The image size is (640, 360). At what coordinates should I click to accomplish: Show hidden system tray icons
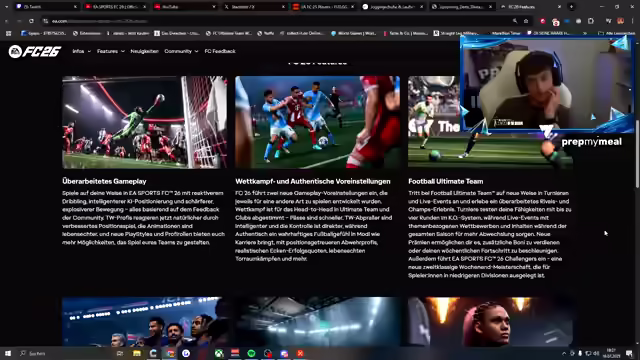pyautogui.click(x=564, y=353)
